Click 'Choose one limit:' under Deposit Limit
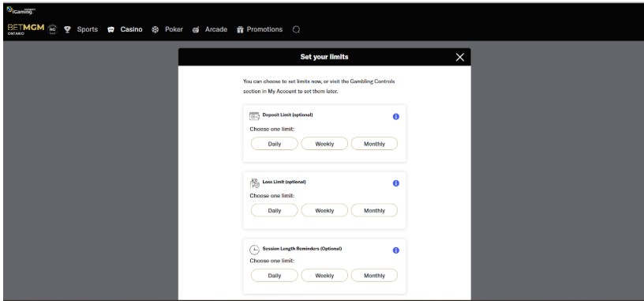This screenshot has width=644, height=301. click(x=272, y=129)
